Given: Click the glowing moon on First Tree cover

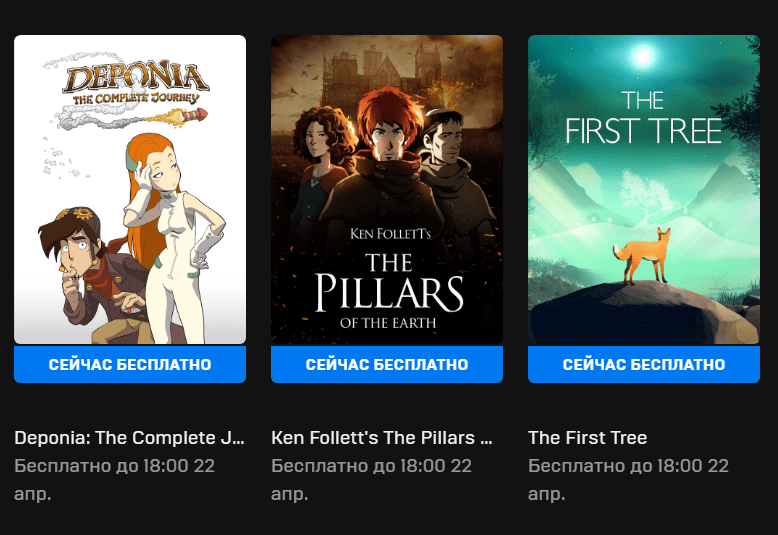Looking at the screenshot, I should point(643,55).
